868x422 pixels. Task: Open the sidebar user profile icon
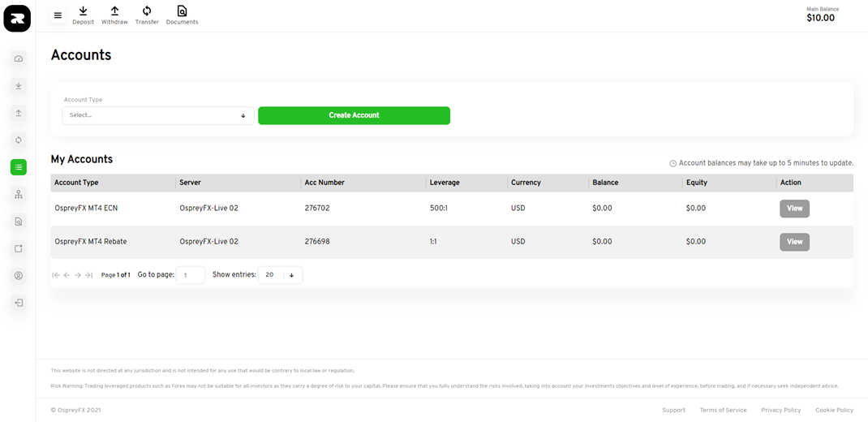tap(19, 276)
